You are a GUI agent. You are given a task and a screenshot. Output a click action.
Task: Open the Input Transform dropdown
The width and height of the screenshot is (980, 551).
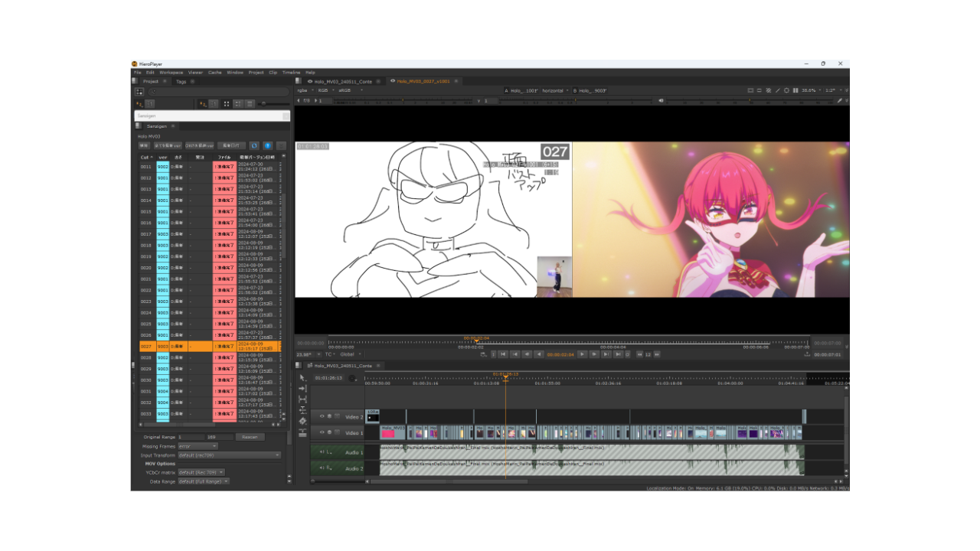pos(229,455)
